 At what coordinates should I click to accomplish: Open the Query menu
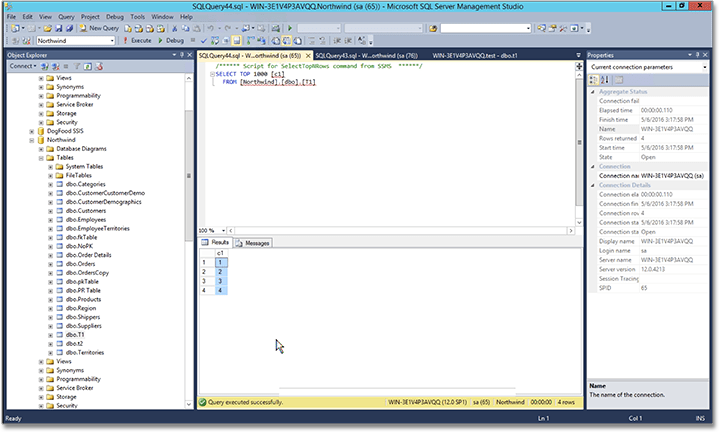[x=68, y=17]
